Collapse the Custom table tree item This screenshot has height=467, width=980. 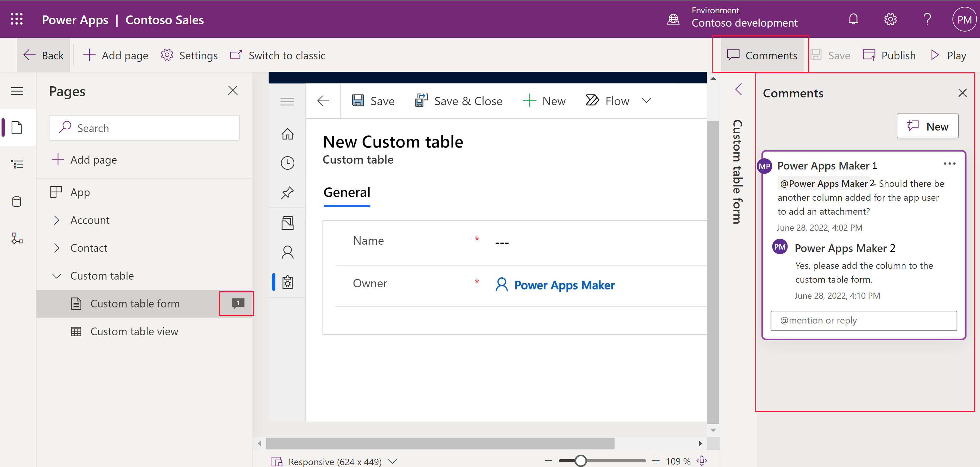(57, 275)
